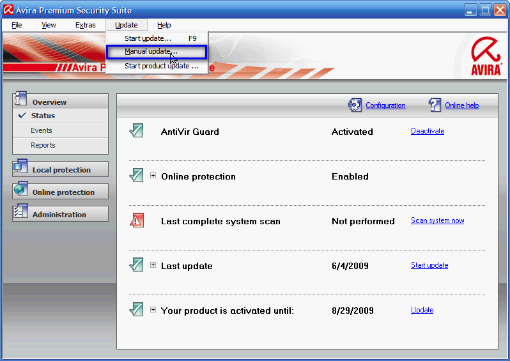Click the red system scan warning icon
Viewport: 510px width, 361px height.
click(137, 220)
